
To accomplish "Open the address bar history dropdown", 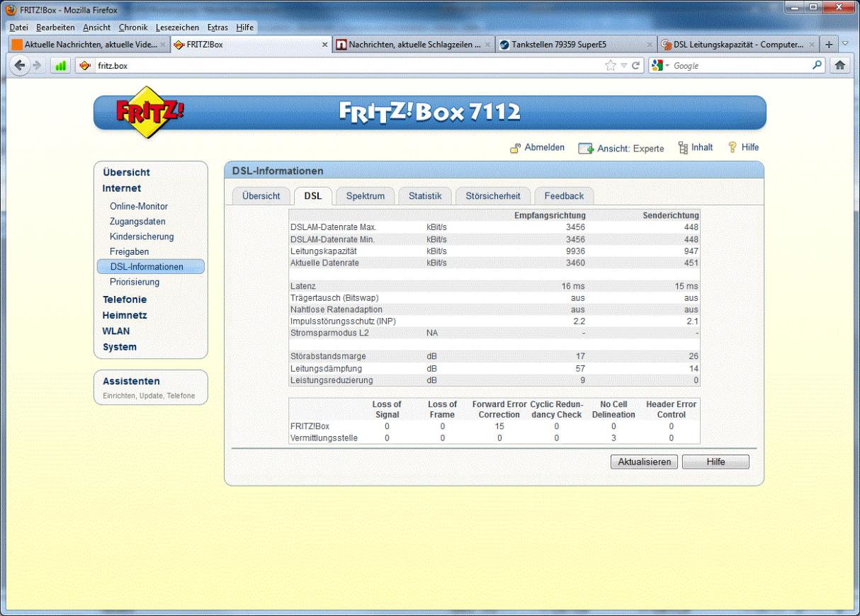I will point(623,66).
